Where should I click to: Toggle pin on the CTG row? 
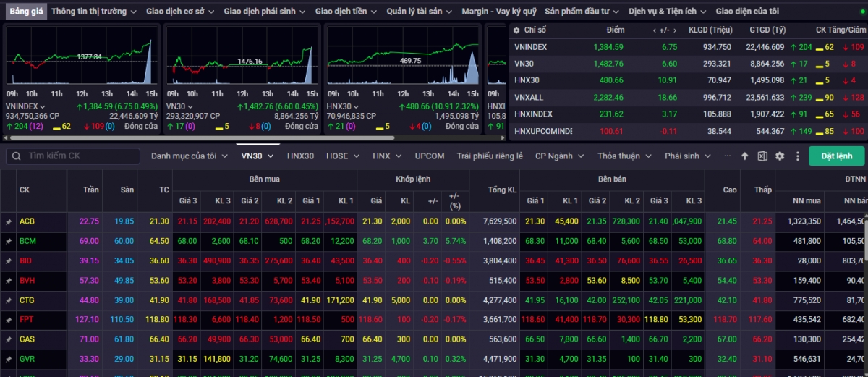9,300
